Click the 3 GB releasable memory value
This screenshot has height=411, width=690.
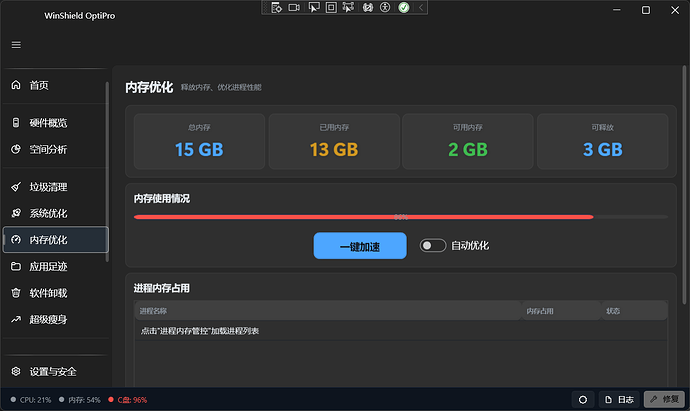(x=603, y=150)
